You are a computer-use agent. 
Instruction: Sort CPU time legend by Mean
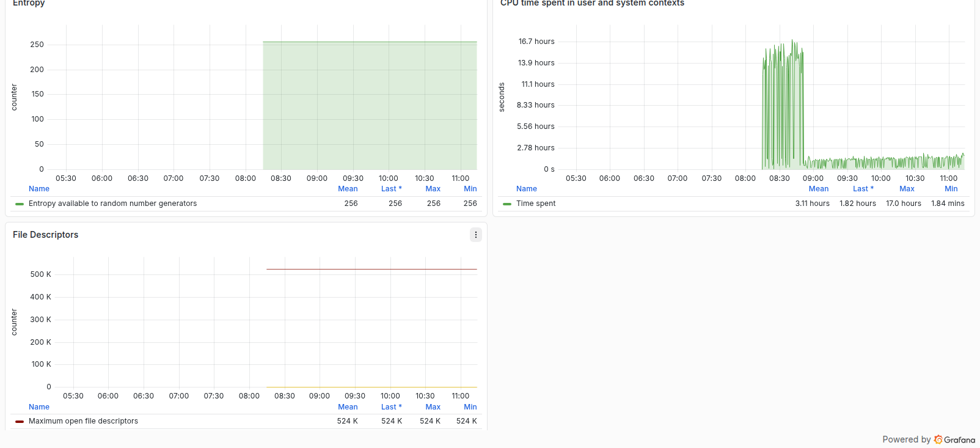click(819, 189)
